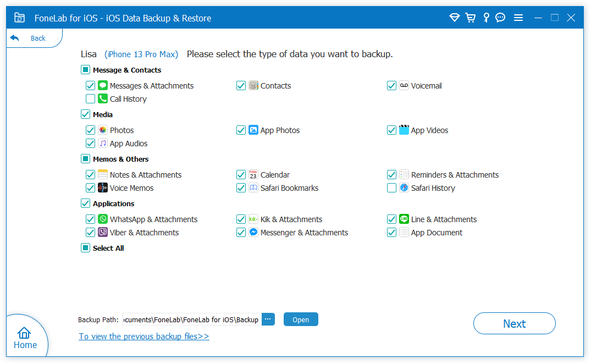The image size is (591, 364).
Task: Enable the Call History checkbox
Action: (x=90, y=99)
